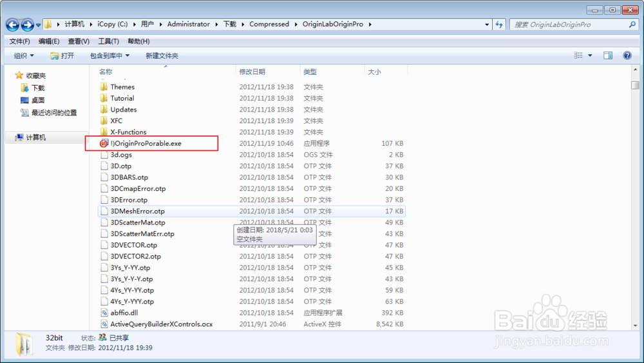Screen dimensions: 644x363
Task: Click the 32bit folder thumbnail in details pane
Action: point(24,343)
